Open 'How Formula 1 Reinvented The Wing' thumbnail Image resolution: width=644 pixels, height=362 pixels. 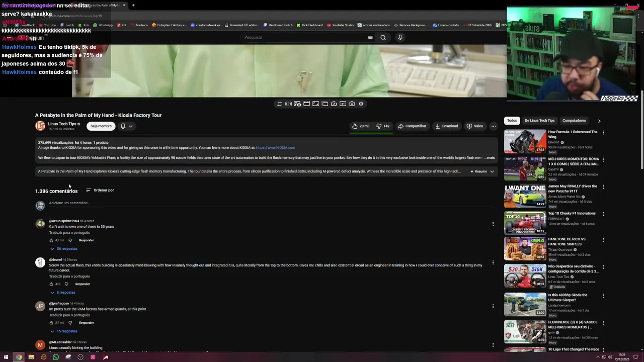525,142
